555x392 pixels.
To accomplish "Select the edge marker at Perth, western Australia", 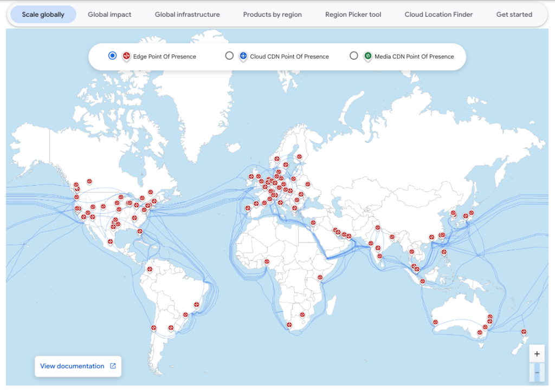I will (435, 322).
